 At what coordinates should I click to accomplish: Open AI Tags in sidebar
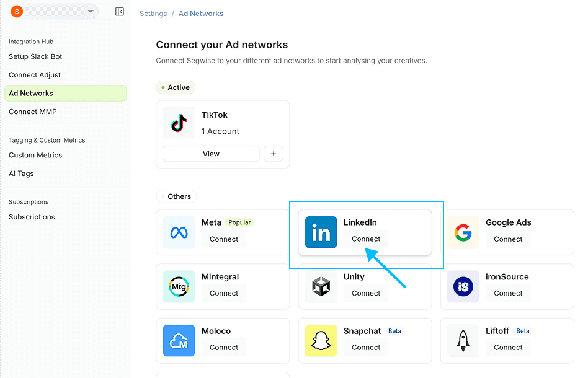coord(21,174)
